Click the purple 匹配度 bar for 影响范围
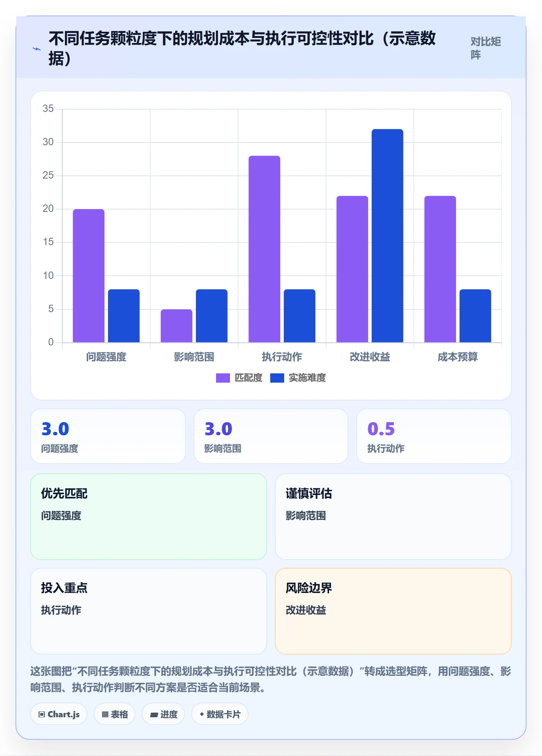Image resolution: width=542 pixels, height=756 pixels. (x=177, y=326)
